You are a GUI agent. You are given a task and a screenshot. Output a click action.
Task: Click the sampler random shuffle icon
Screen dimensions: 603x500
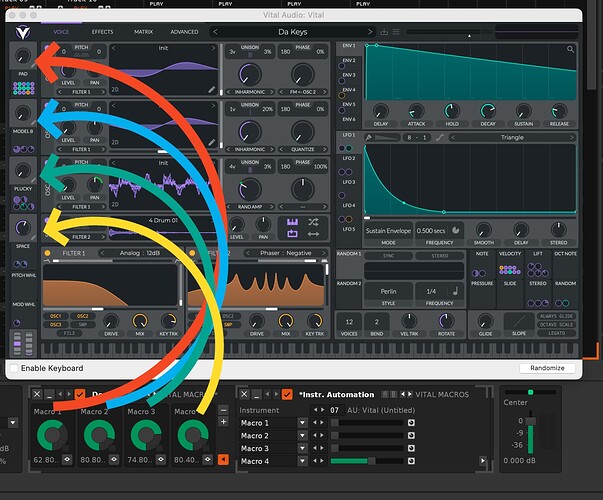[x=313, y=222]
